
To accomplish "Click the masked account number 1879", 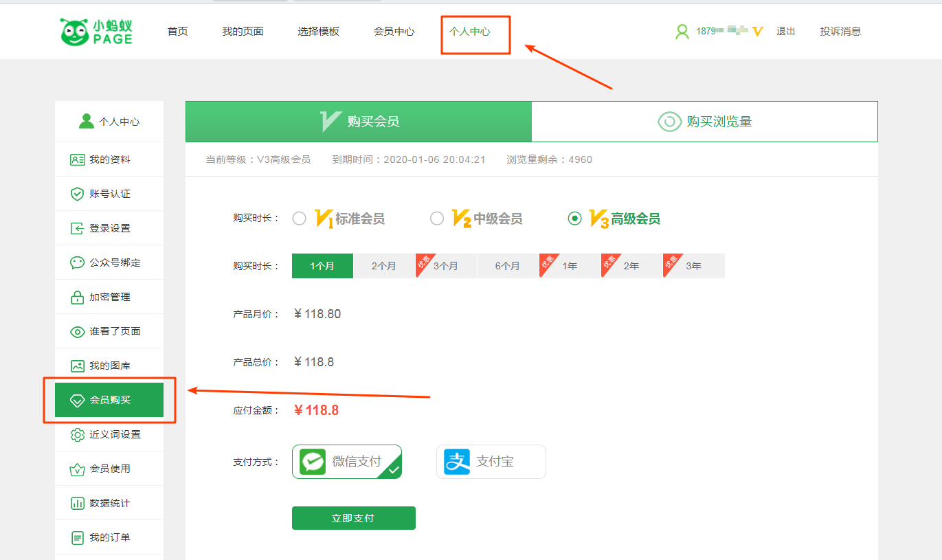I will (x=721, y=32).
